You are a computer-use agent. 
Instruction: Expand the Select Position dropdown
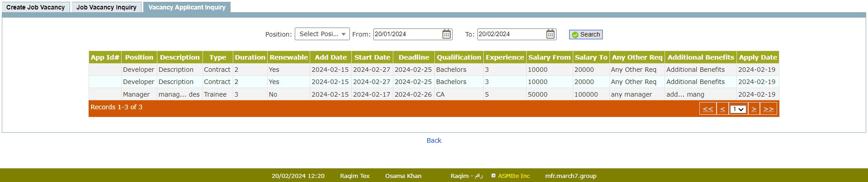322,34
